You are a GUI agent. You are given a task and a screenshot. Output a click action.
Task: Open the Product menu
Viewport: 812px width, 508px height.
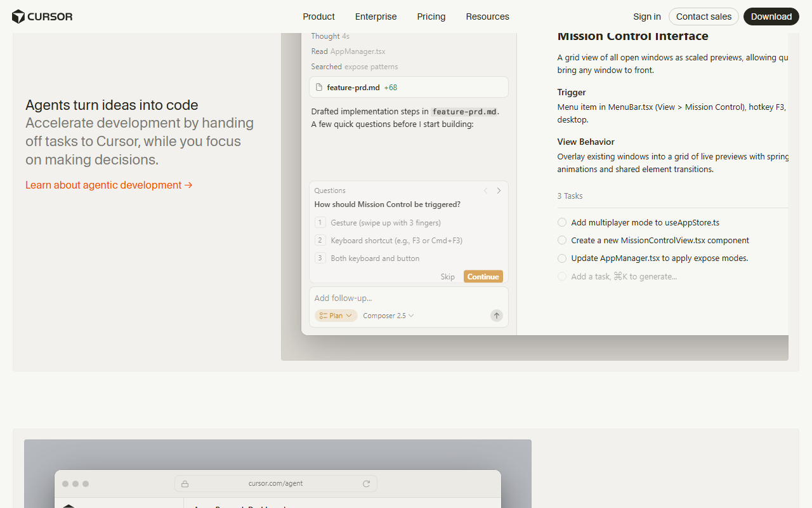318,17
